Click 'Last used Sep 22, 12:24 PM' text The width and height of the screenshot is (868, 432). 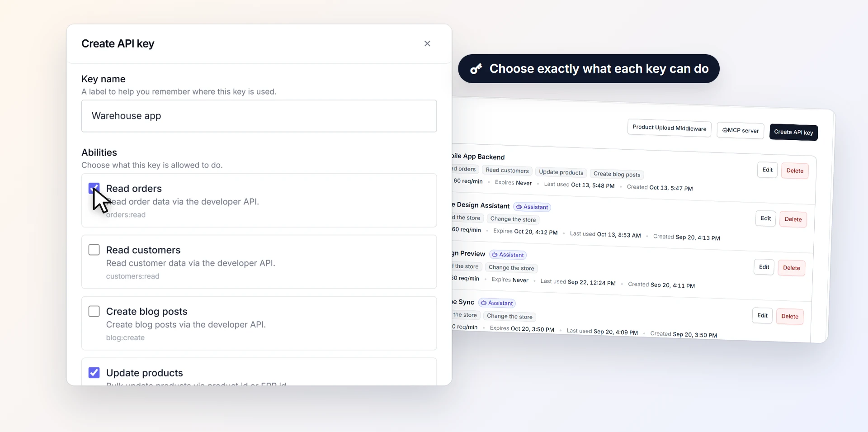tap(578, 282)
